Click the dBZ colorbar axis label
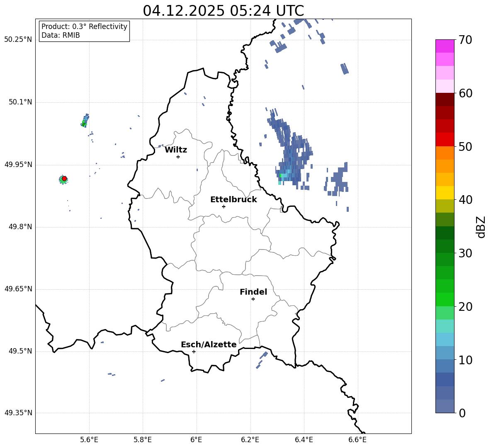This screenshot has height=448, width=491. [481, 227]
